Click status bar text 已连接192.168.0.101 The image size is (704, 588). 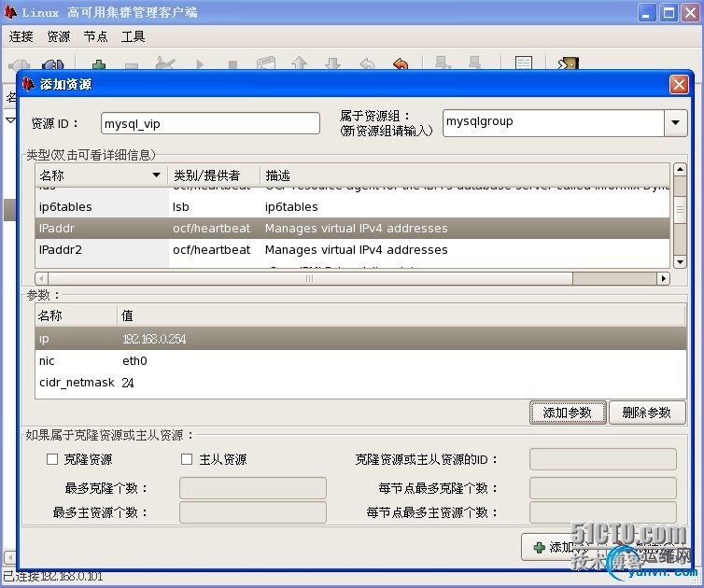point(53,576)
